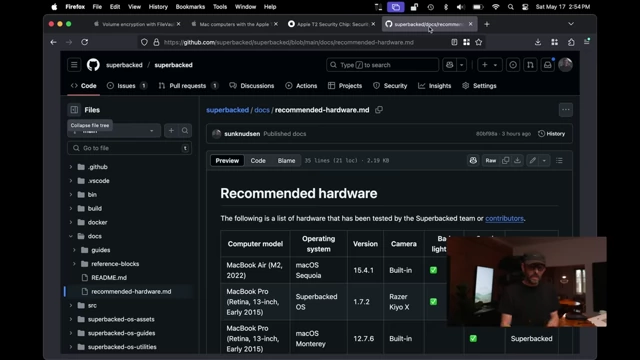Reload the page in Firefox
This screenshot has width=640, height=360.
(x=84, y=42)
